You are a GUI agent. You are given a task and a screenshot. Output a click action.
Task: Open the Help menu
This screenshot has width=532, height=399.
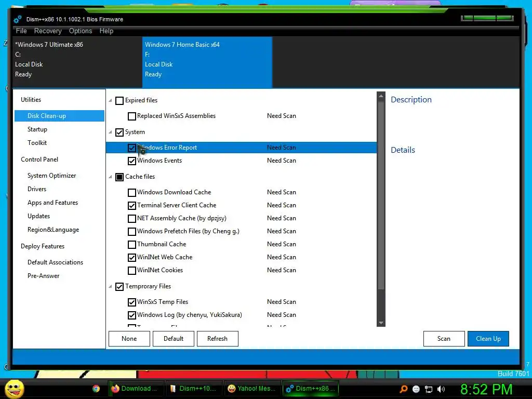pyautogui.click(x=106, y=31)
